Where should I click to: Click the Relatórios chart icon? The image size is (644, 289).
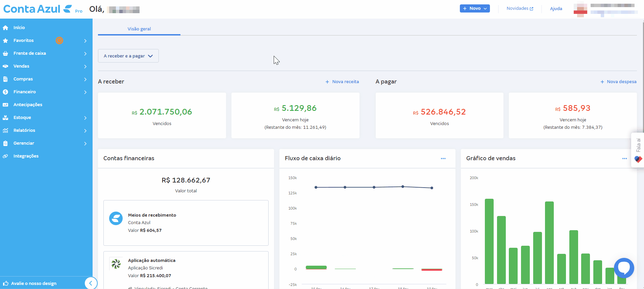pos(5,130)
